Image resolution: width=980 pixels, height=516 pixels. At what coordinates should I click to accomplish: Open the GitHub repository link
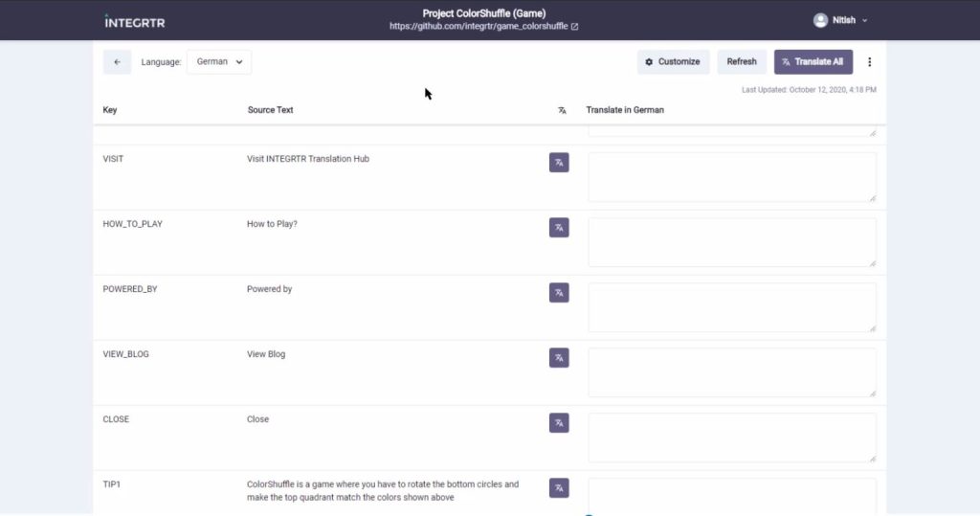click(483, 27)
